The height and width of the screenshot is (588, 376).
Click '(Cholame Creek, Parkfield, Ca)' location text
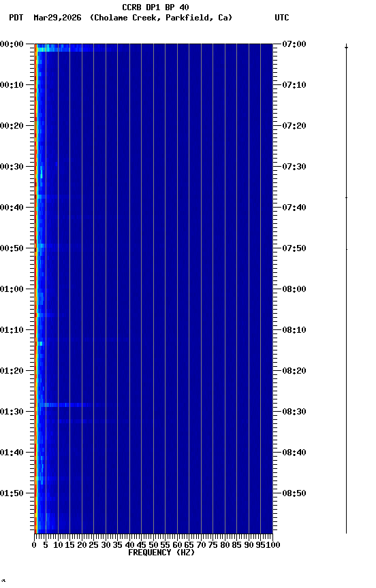[161, 18]
